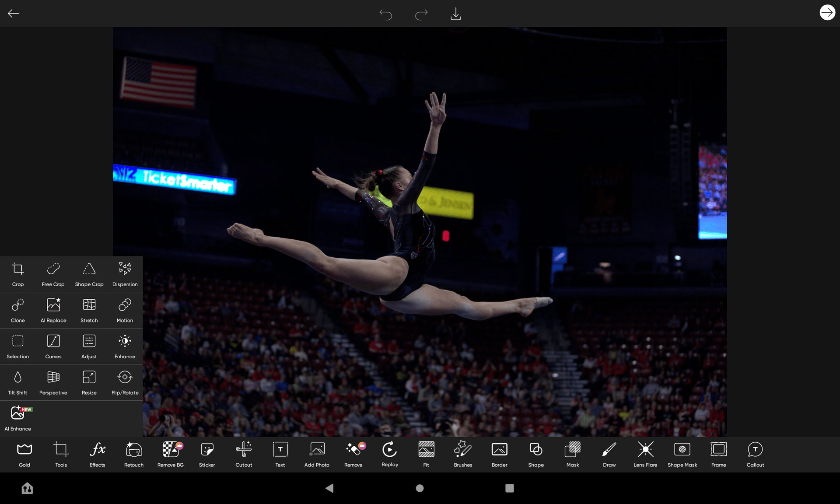Toggle the AI Enhance tool
The image size is (840, 504).
click(x=17, y=417)
